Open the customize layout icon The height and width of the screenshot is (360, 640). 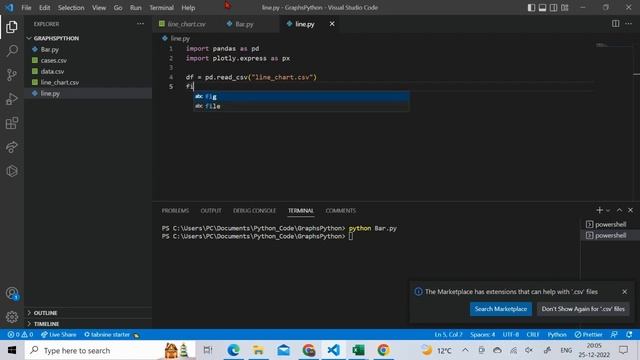[x=565, y=7]
